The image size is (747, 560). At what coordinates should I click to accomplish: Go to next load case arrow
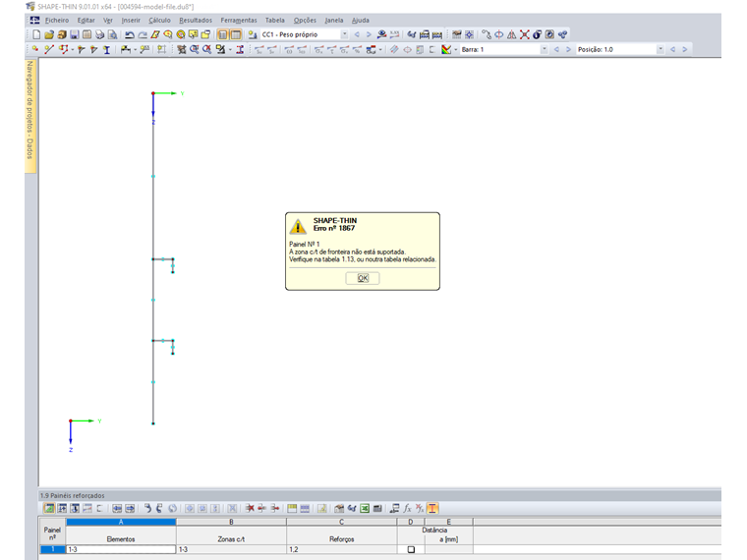(x=369, y=34)
